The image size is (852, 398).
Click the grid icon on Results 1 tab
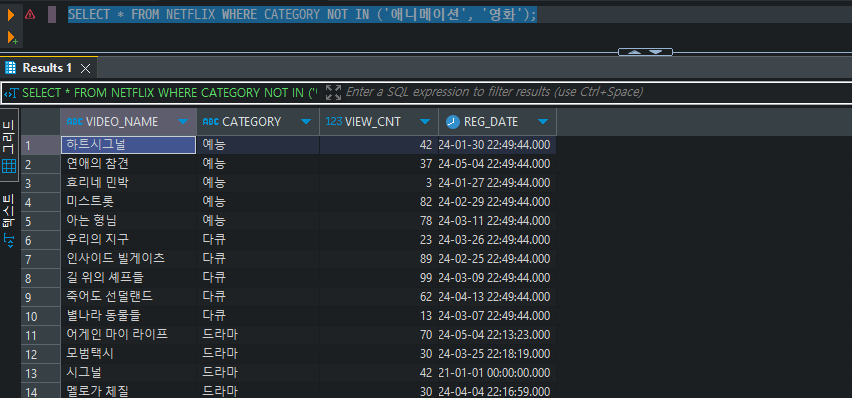click(10, 68)
